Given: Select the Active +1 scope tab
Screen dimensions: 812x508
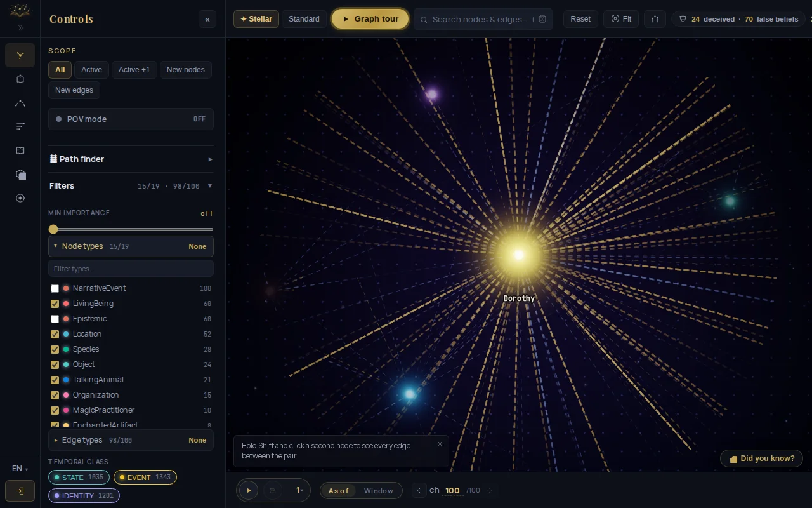Looking at the screenshot, I should click(x=134, y=70).
